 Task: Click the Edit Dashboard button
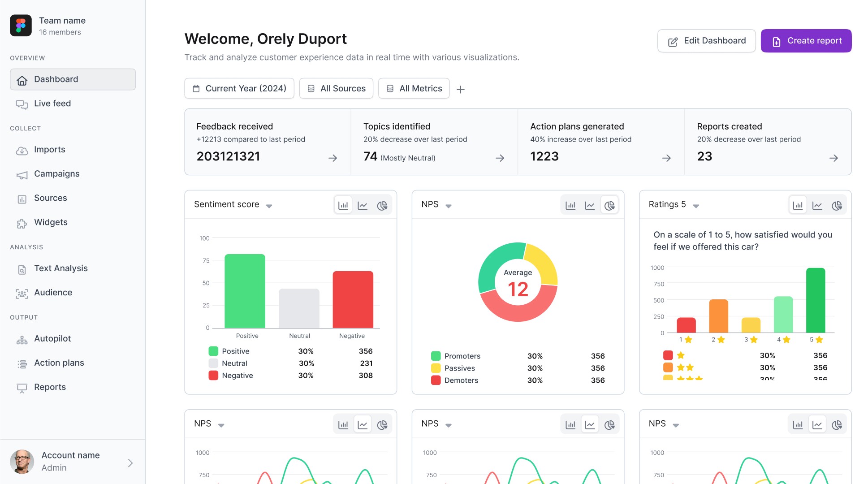(706, 41)
